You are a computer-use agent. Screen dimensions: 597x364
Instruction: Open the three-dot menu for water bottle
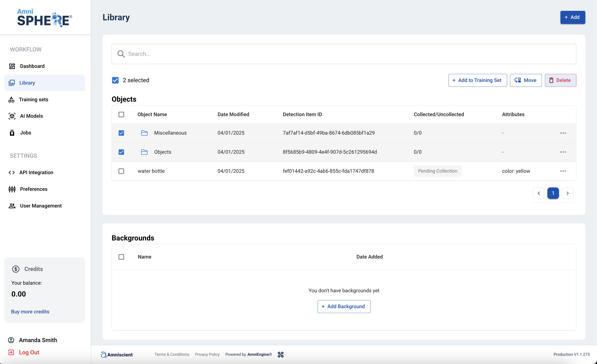point(563,171)
